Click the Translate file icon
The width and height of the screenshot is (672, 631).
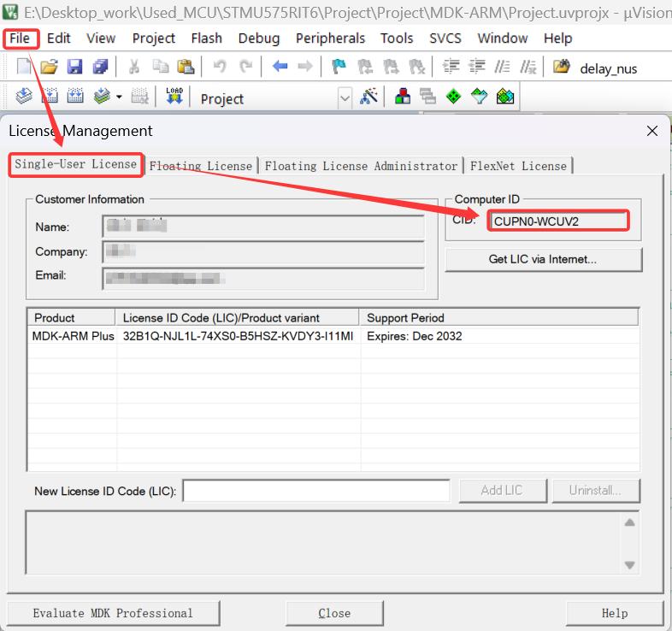click(24, 96)
